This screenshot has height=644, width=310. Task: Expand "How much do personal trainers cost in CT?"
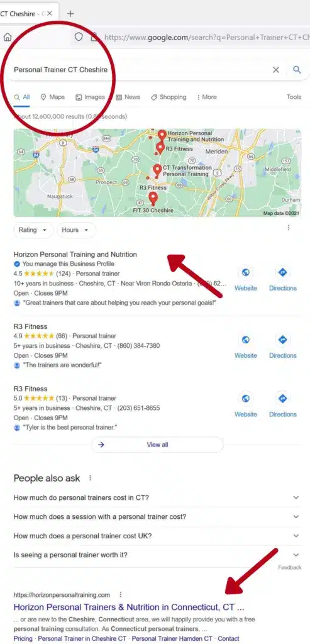pos(157,497)
